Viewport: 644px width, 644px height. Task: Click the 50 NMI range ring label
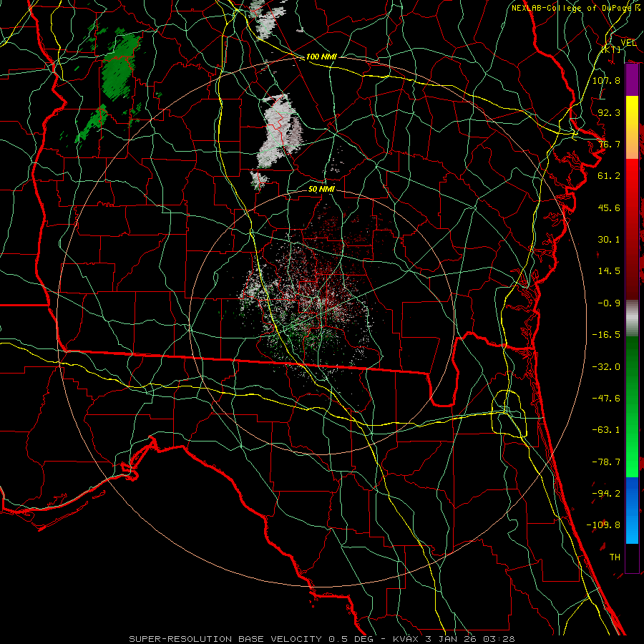tap(321, 189)
